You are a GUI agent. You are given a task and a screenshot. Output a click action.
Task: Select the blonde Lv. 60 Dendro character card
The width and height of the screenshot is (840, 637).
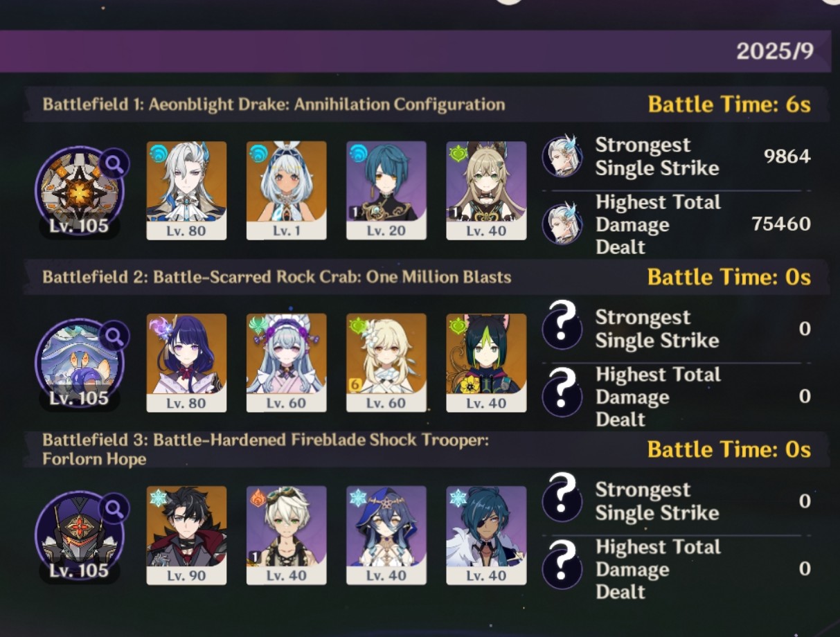coord(386,363)
